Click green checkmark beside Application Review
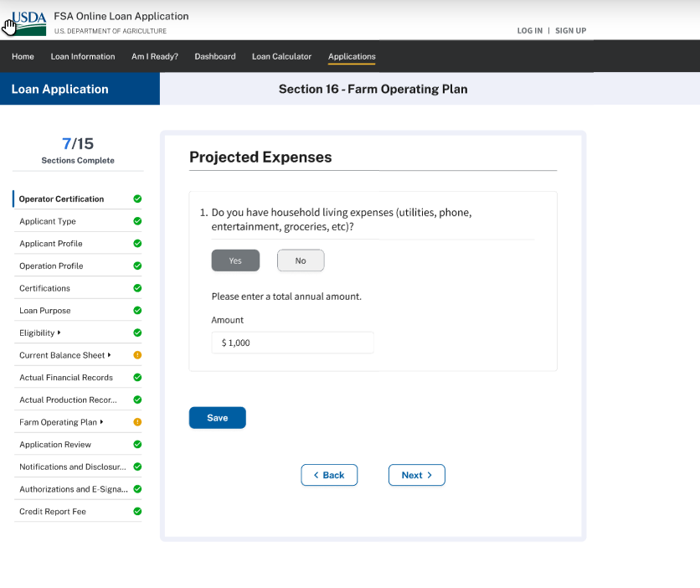This screenshot has height=588, width=700. pyautogui.click(x=137, y=445)
